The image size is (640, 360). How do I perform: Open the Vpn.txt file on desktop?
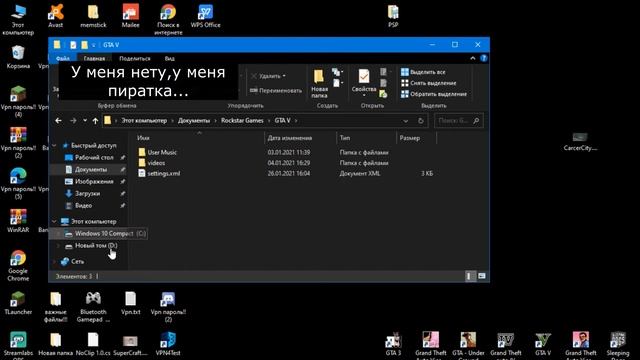131,303
